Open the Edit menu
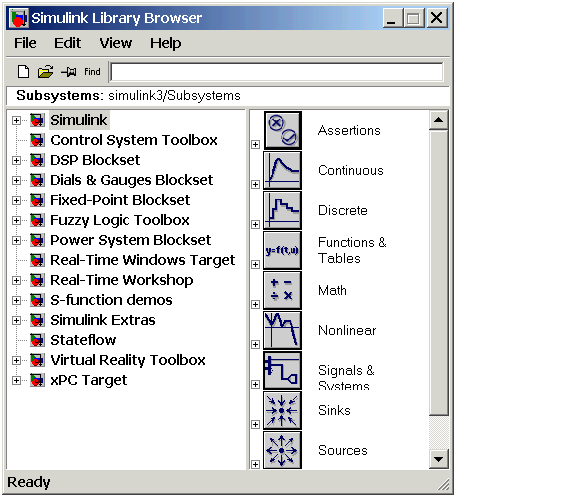This screenshot has height=498, width=580. pos(67,43)
